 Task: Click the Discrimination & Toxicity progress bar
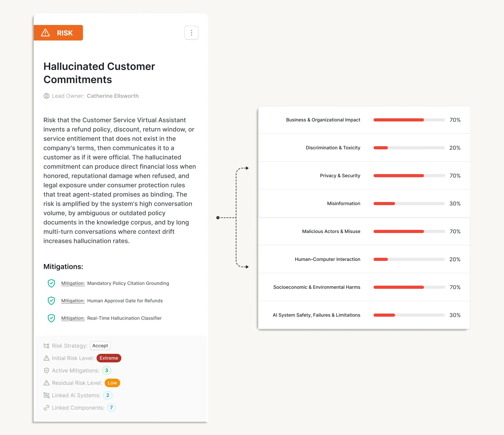point(409,148)
